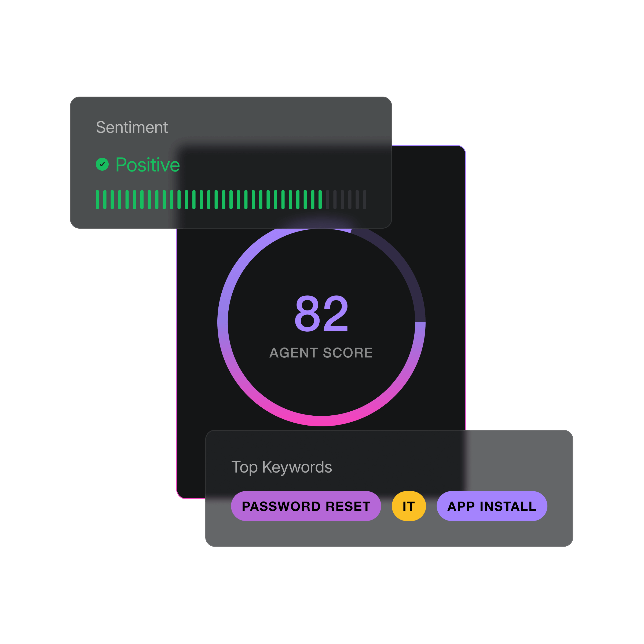Image resolution: width=644 pixels, height=644 pixels.
Task: Toggle the PASSWORD RESET keyword selection
Action: click(306, 506)
